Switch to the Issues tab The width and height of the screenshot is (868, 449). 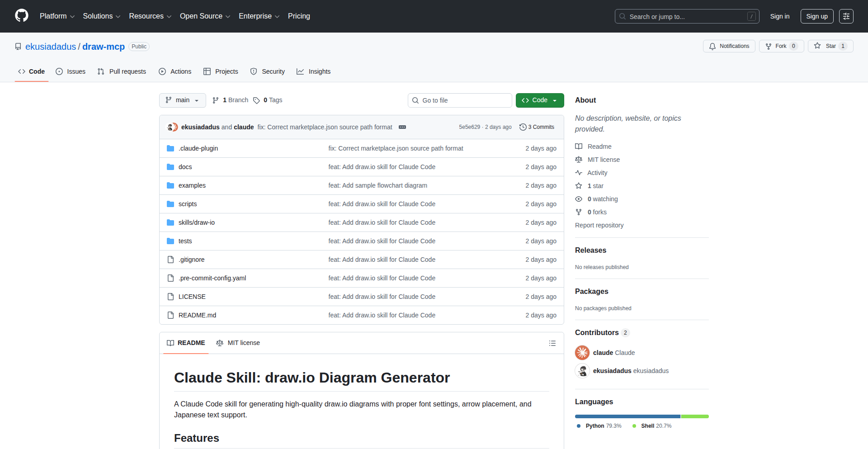[71, 71]
